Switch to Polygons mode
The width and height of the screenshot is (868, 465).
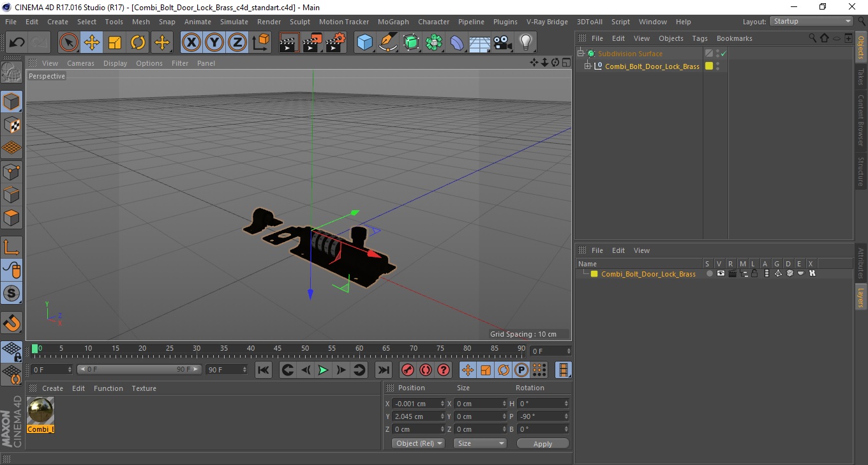click(x=11, y=217)
